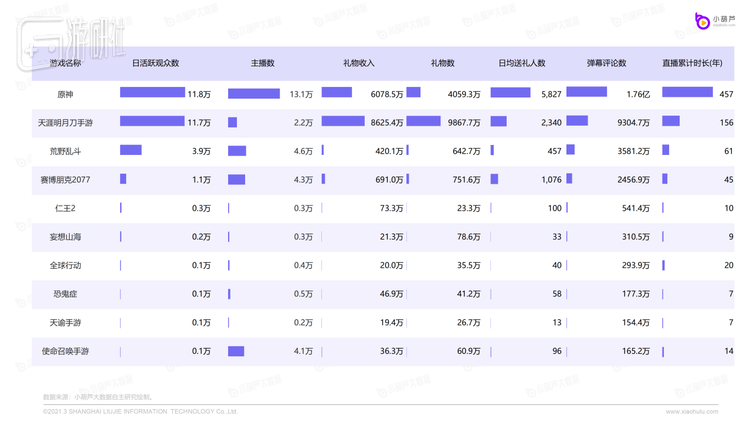Click the 小葫芦 logo icon
750x422 pixels.
click(702, 19)
